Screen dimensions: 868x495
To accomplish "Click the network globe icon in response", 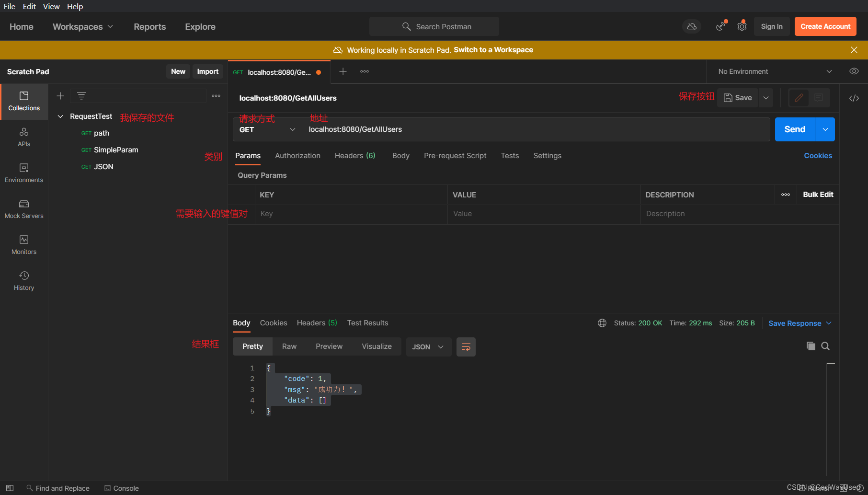I will (x=602, y=323).
